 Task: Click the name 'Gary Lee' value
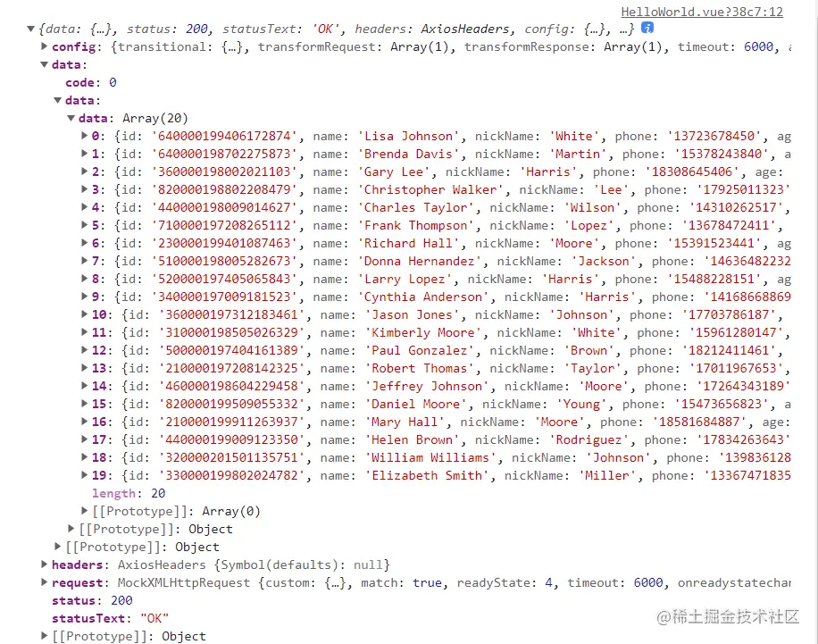point(393,171)
